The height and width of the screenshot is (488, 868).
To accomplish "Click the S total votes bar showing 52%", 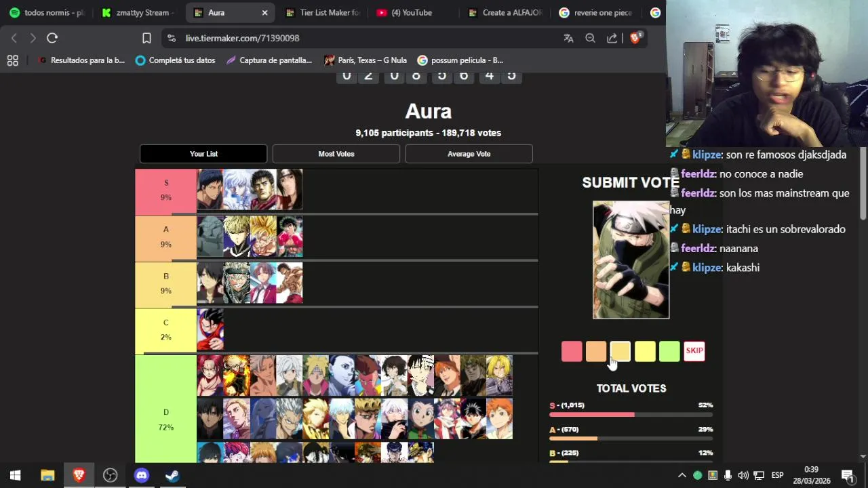I will coord(631,414).
